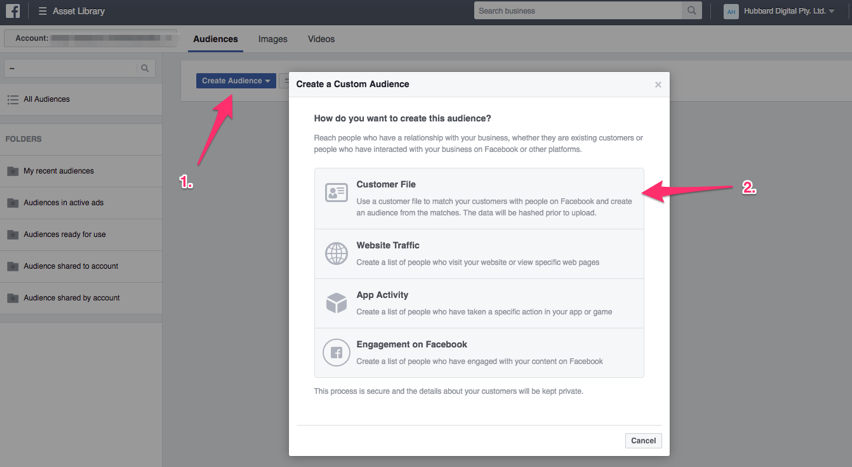Image resolution: width=852 pixels, height=467 pixels.
Task: Click the Website Traffic globe icon
Action: pyautogui.click(x=336, y=253)
